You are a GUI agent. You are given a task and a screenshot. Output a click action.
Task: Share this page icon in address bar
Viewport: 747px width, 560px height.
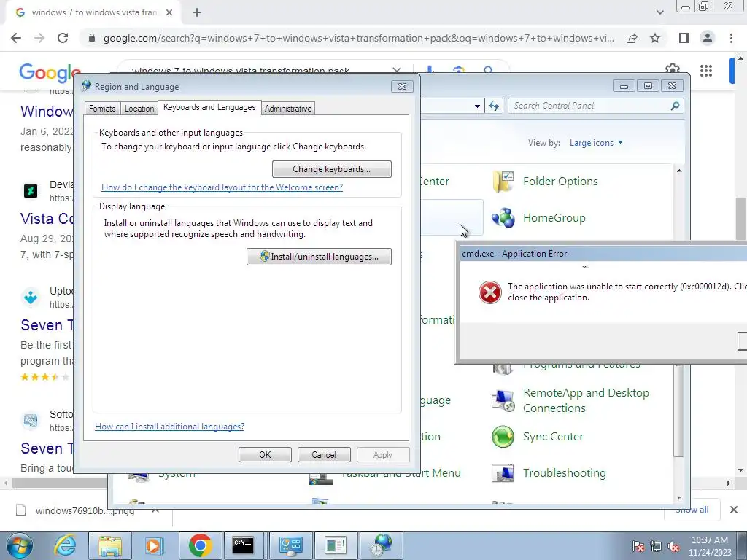click(632, 38)
